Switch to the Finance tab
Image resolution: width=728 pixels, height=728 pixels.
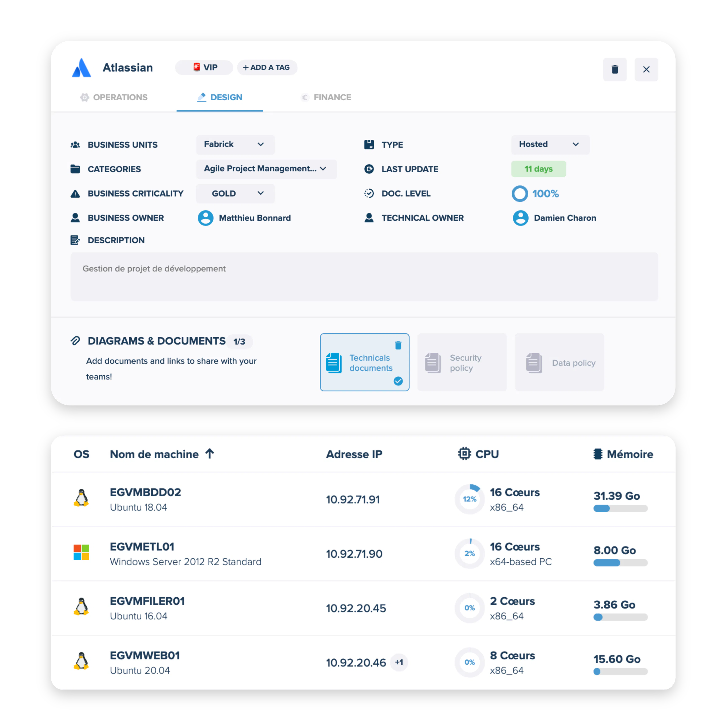pos(326,97)
